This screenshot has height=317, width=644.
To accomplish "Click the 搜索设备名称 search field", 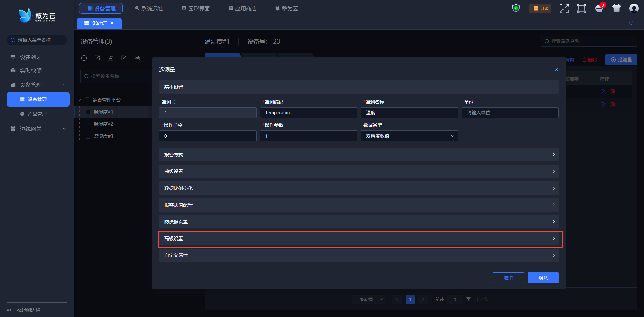I will click(x=116, y=76).
